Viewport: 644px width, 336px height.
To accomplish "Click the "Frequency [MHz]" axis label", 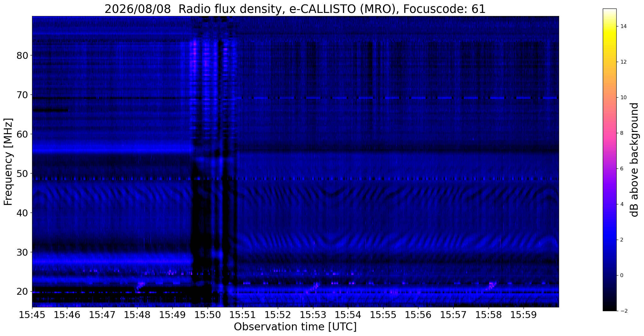I will coord(8,162).
